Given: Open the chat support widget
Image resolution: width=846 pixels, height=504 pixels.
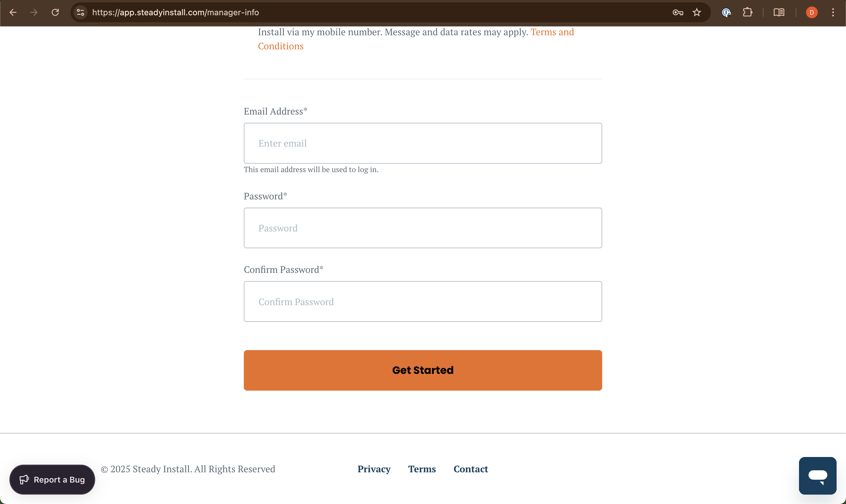Looking at the screenshot, I should pyautogui.click(x=818, y=476).
